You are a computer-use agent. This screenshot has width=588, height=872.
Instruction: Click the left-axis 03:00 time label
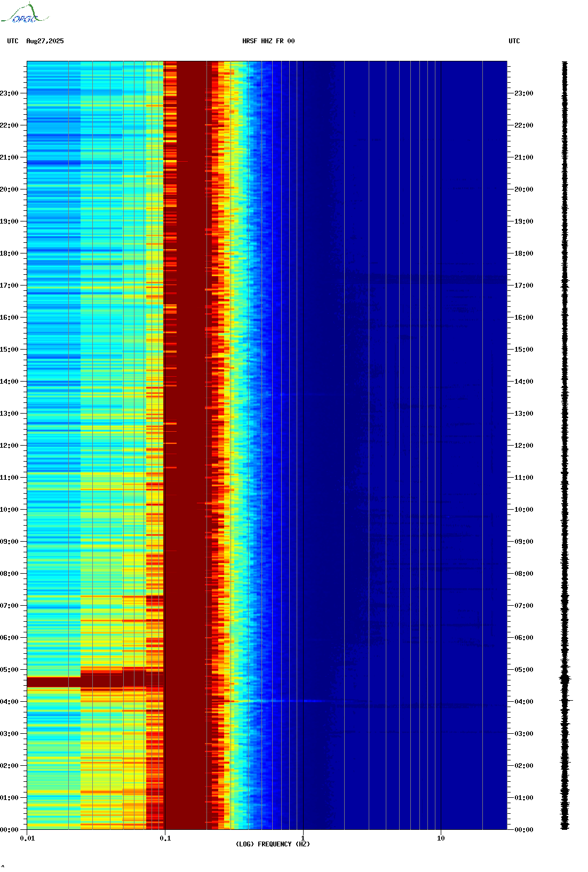tap(9, 734)
